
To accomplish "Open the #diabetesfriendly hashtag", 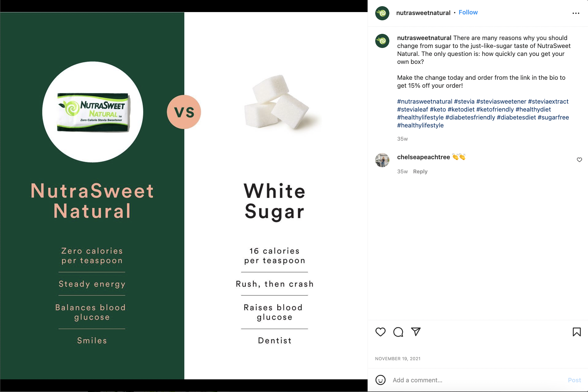I will pos(470,117).
